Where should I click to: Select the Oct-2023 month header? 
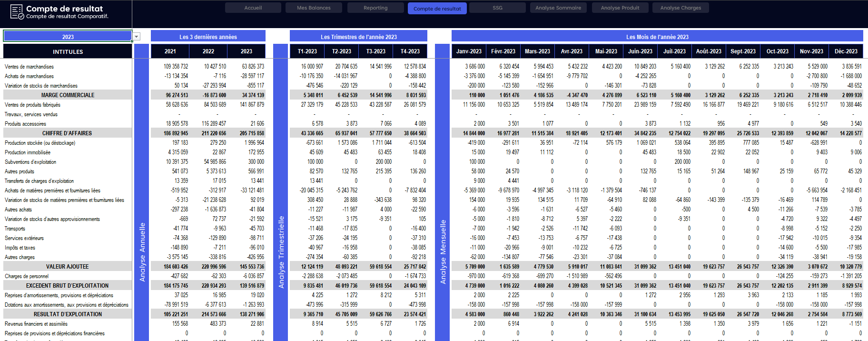coord(777,51)
